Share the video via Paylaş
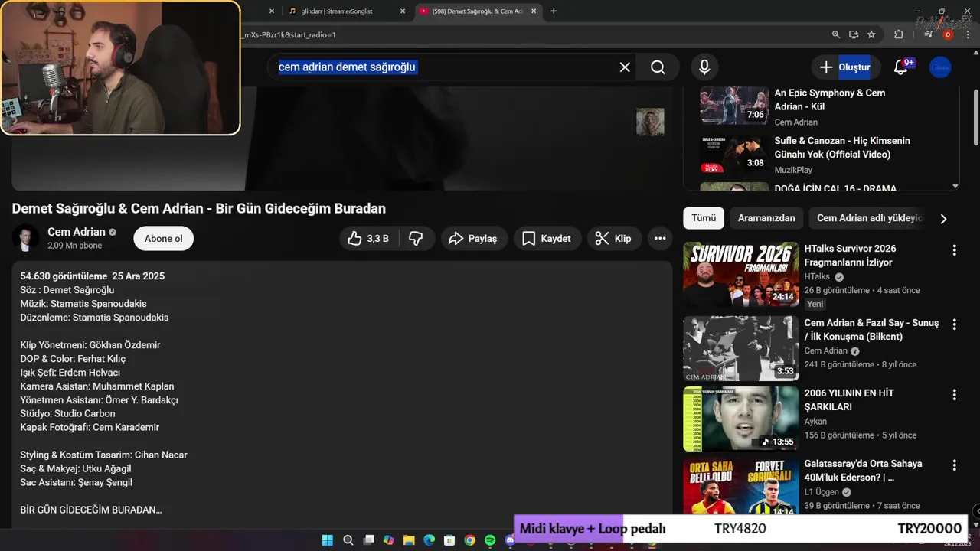Image resolution: width=980 pixels, height=551 pixels. (474, 239)
